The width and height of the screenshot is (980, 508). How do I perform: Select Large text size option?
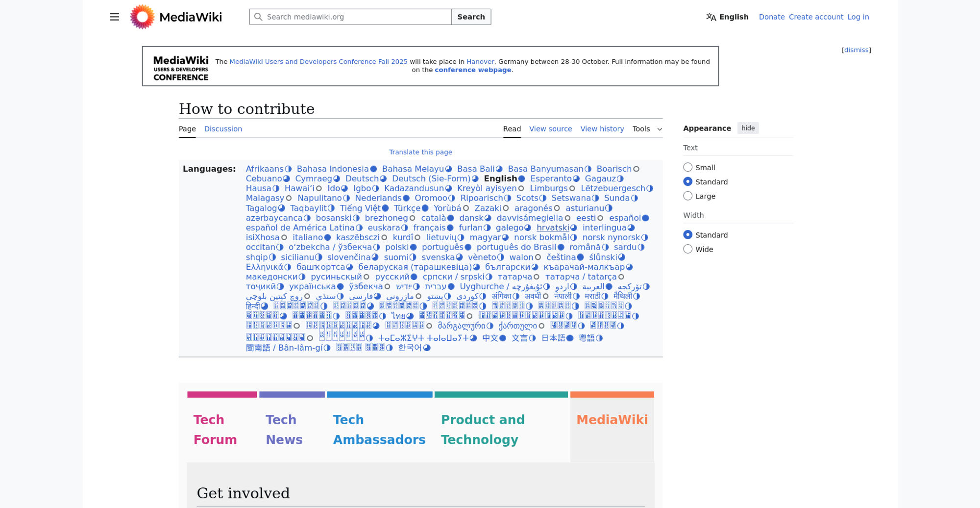click(x=688, y=196)
